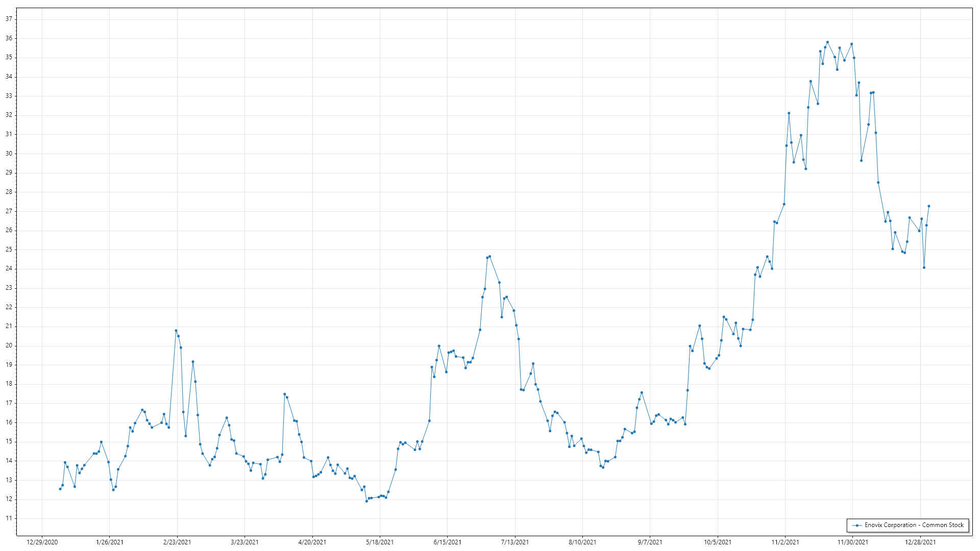Screen dimensions: 980x551
Task: Click the 24 y-axis tick label
Action: pyautogui.click(x=9, y=269)
